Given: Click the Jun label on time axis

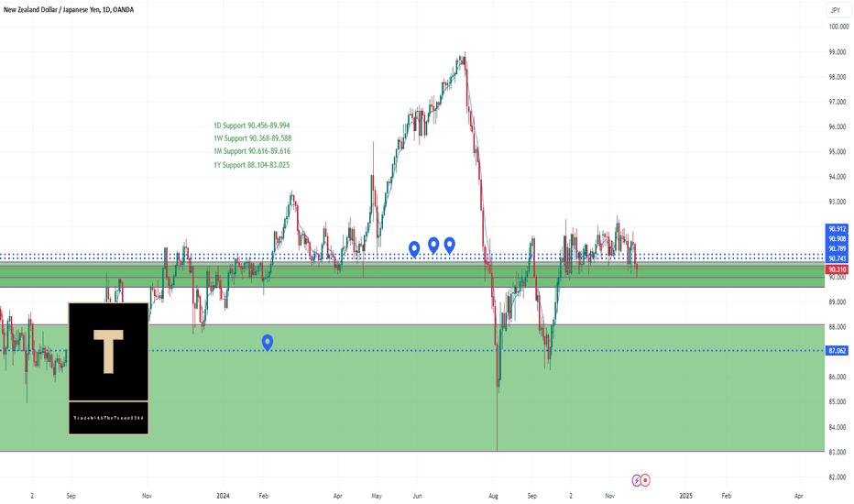Looking at the screenshot, I should pyautogui.click(x=417, y=496).
